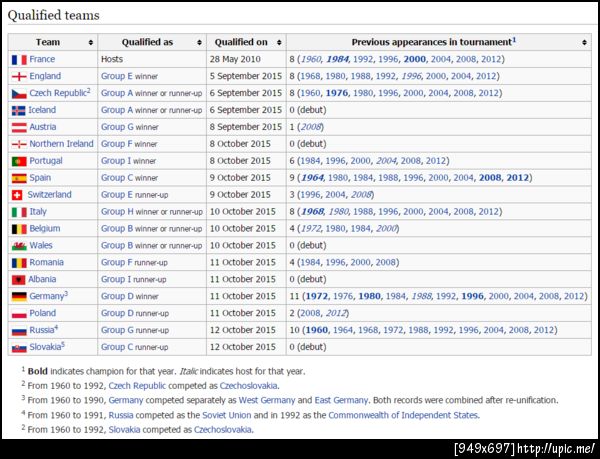Click the Slovakia flag icon
The image size is (600, 459).
pos(19,348)
